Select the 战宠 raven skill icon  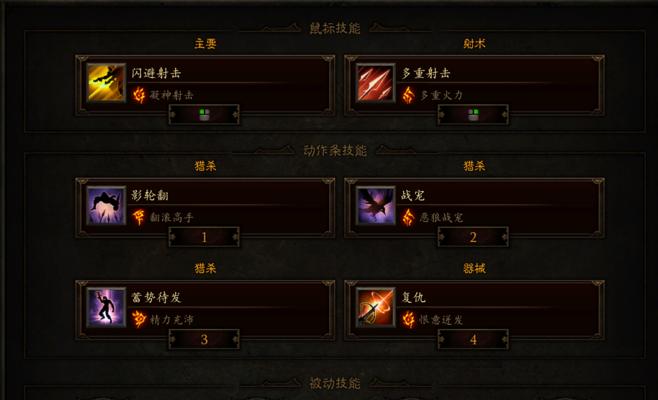375,206
